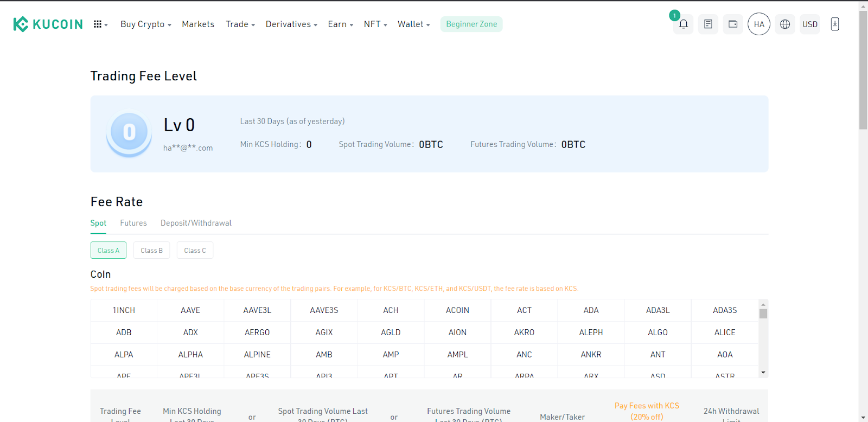
Task: Click the Lv 0 level badge
Action: pyautogui.click(x=129, y=133)
